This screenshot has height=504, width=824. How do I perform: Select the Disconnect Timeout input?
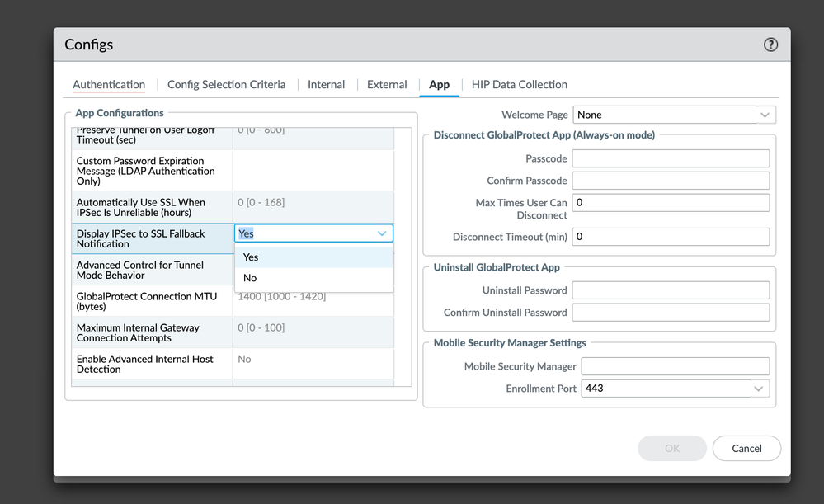tap(670, 237)
